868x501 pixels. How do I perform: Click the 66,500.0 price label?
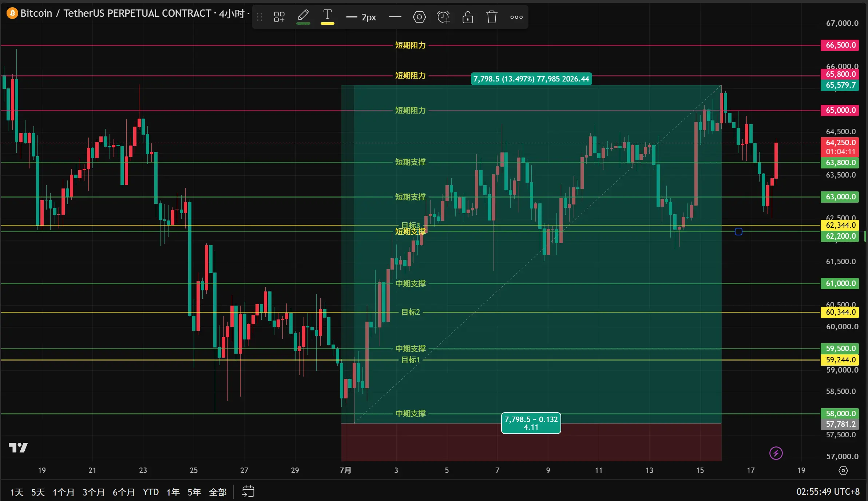[x=840, y=45]
